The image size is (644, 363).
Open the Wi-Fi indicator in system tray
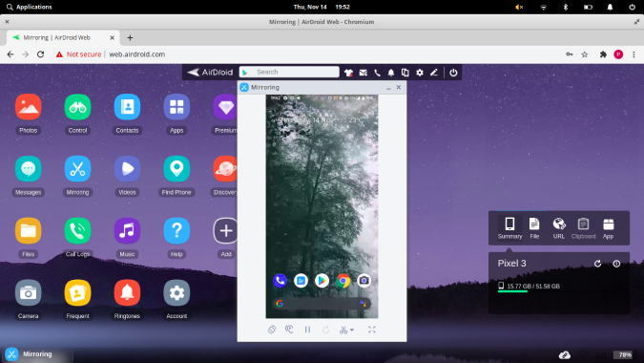pyautogui.click(x=544, y=7)
